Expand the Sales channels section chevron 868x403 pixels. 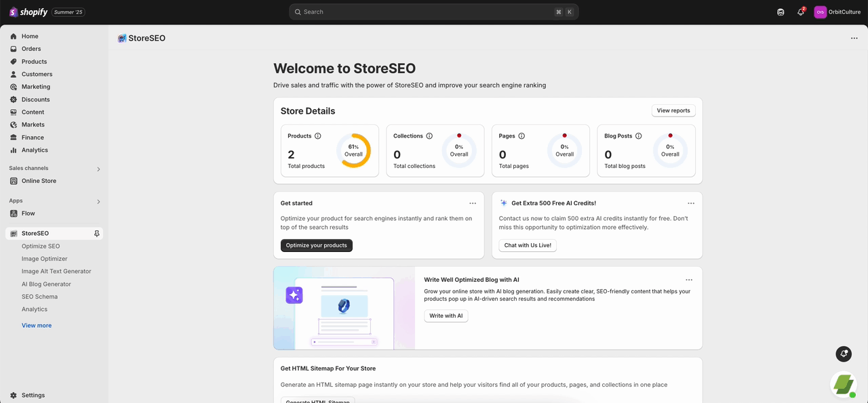click(98, 169)
